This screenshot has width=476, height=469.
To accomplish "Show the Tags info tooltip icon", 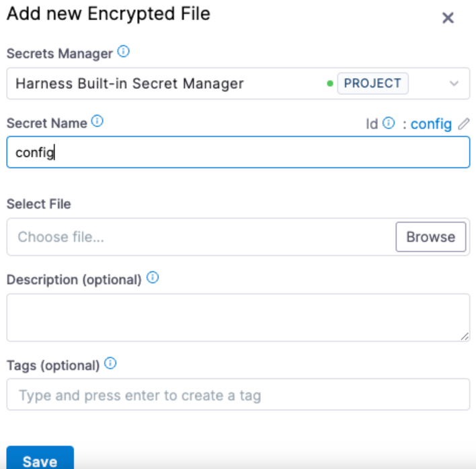I will [111, 364].
